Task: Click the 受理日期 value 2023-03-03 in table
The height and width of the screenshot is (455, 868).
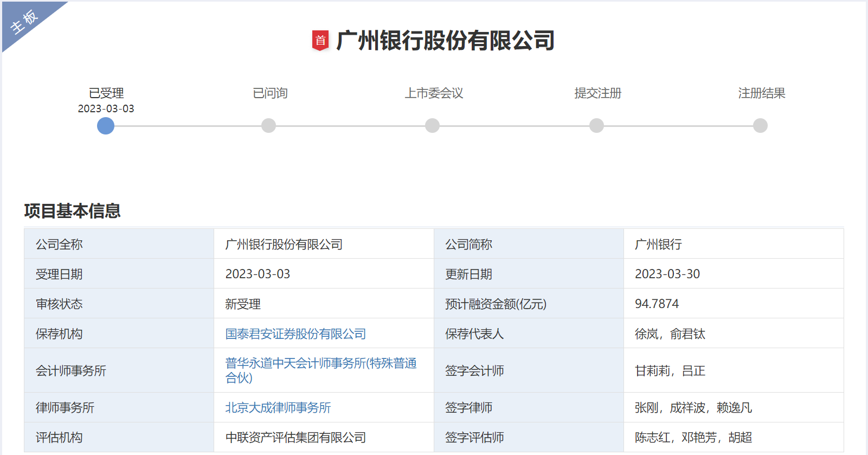Action: 258,274
